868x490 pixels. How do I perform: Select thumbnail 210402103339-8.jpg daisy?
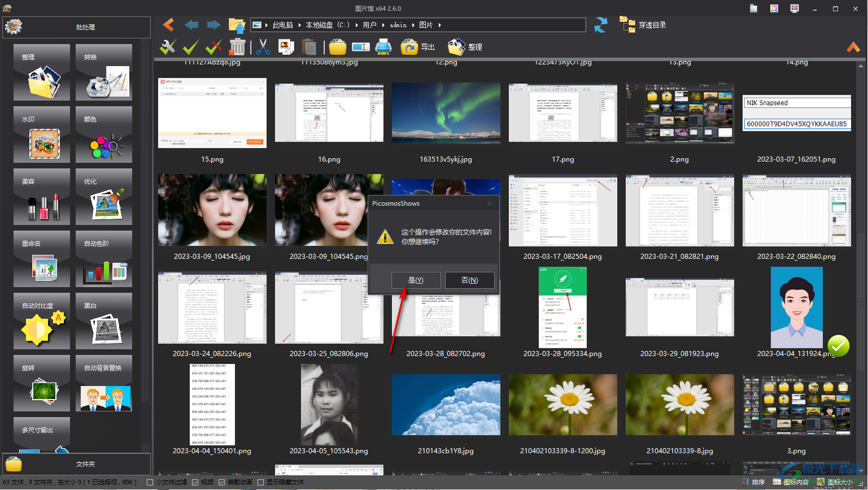coord(679,405)
